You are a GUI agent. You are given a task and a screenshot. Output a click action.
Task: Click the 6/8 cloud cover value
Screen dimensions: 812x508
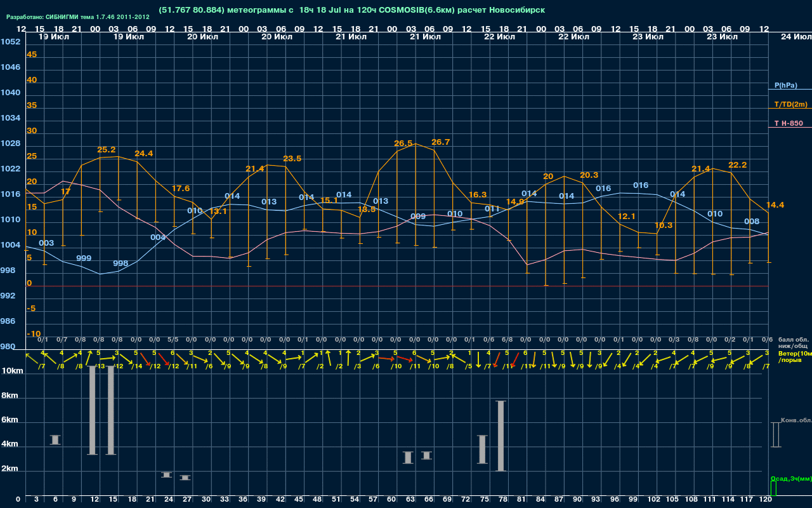point(507,340)
